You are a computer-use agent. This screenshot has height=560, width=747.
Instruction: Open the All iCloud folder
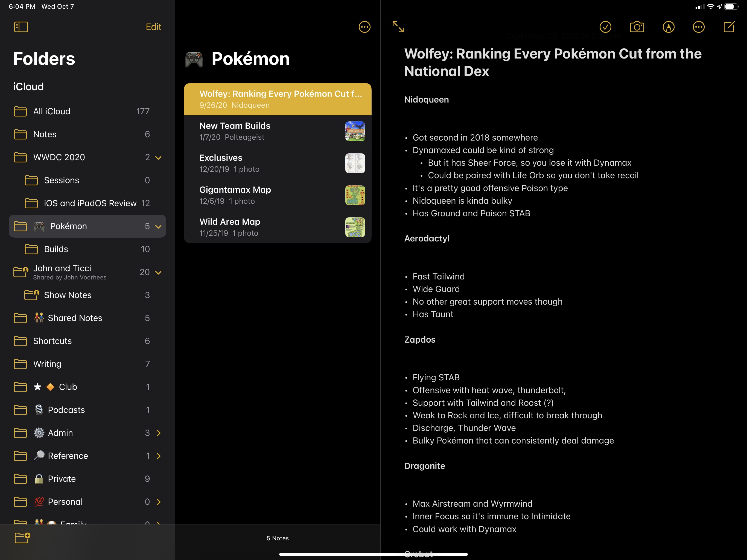tap(87, 112)
